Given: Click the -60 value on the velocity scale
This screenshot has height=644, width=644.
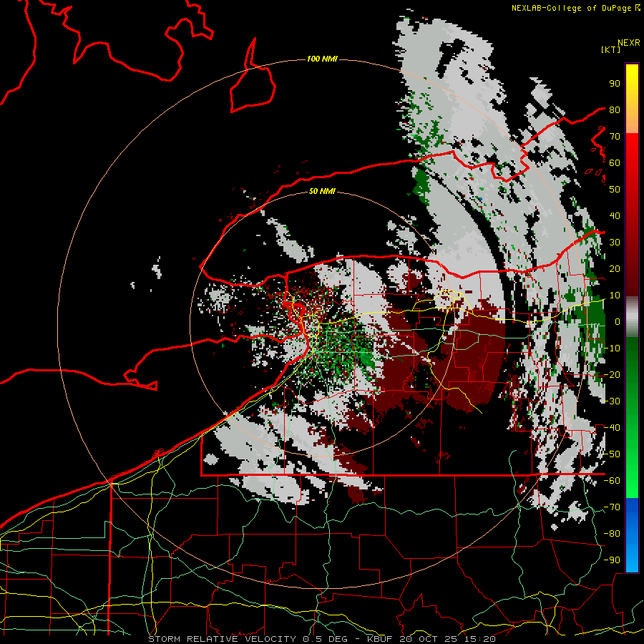Looking at the screenshot, I should (x=612, y=481).
